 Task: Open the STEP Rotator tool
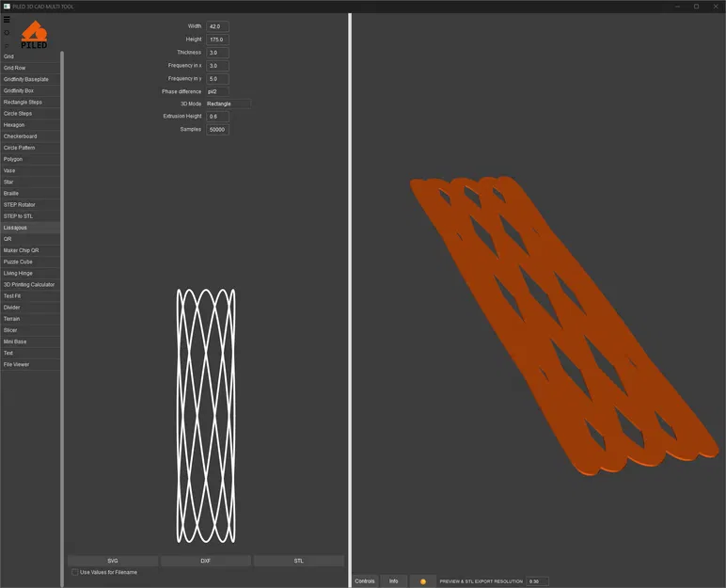coord(30,205)
